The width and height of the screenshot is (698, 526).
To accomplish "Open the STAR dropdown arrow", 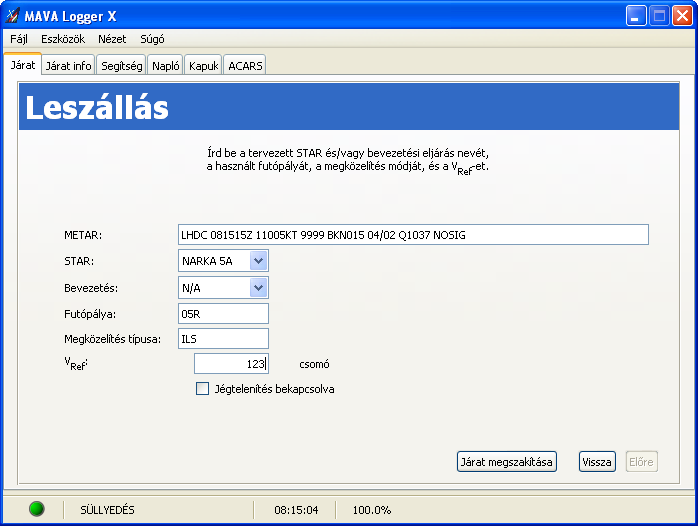I will tap(258, 261).
